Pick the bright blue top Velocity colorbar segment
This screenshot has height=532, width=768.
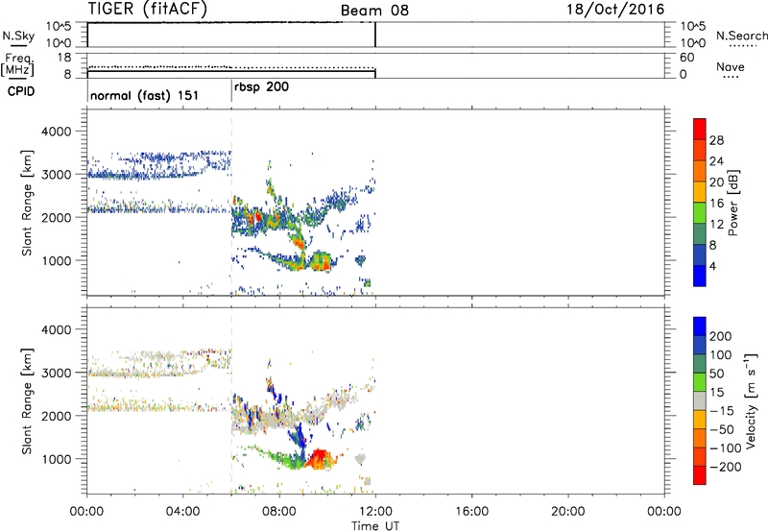click(x=700, y=326)
